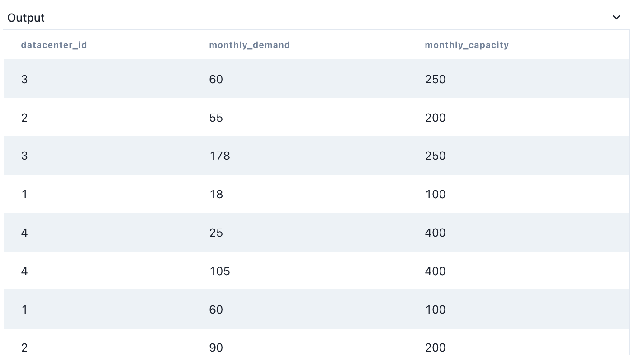Screen dimensions: 644x362
Task: Click the monthly_demand column header
Action: point(249,45)
